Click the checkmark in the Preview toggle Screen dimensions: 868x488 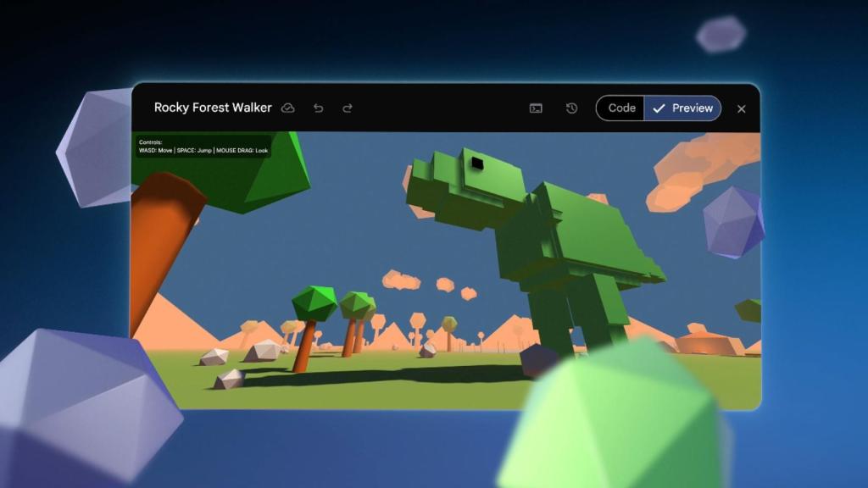point(659,108)
